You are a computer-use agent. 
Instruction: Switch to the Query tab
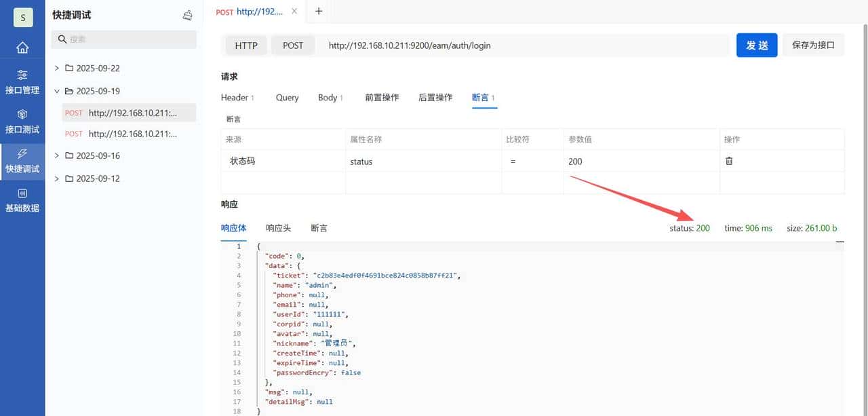click(286, 98)
